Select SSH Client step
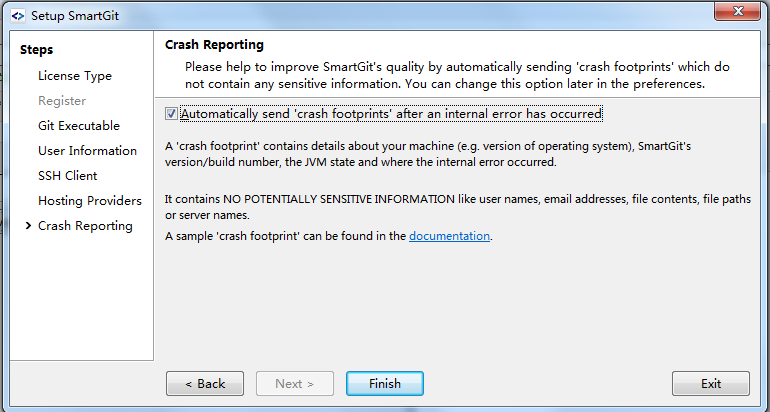 click(67, 176)
